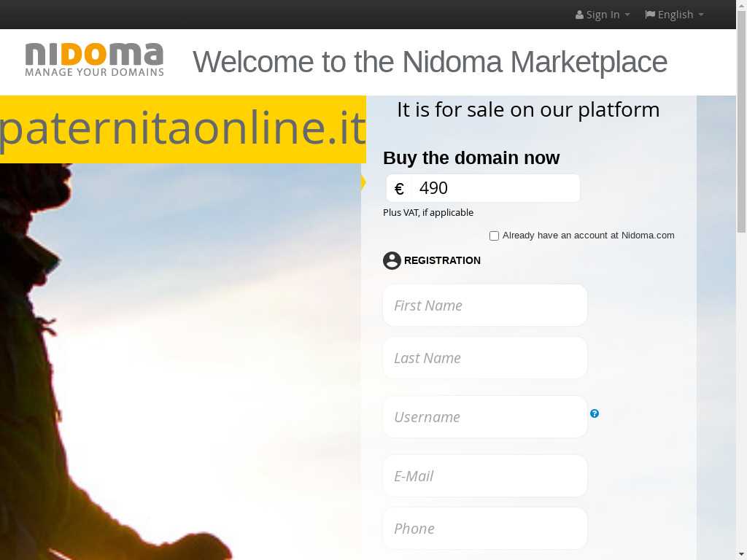Click the scrollbar up arrow
Viewport: 747px width, 560px height.
coord(741,6)
